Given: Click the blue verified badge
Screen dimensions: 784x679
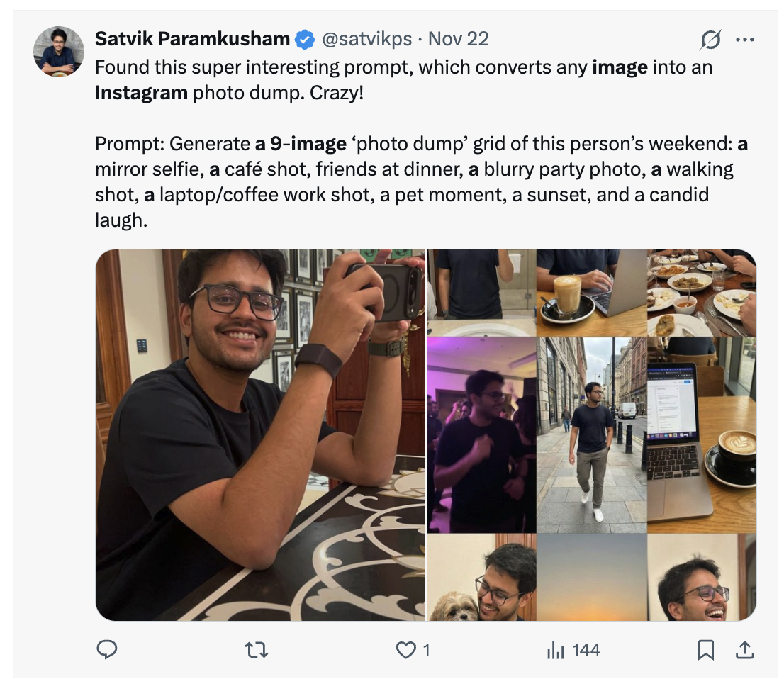Looking at the screenshot, I should tap(305, 40).
